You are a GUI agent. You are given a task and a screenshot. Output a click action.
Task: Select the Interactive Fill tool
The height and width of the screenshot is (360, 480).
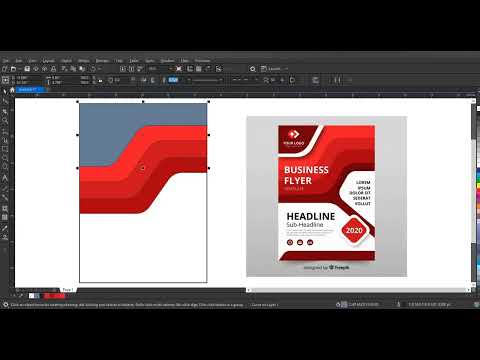5,237
